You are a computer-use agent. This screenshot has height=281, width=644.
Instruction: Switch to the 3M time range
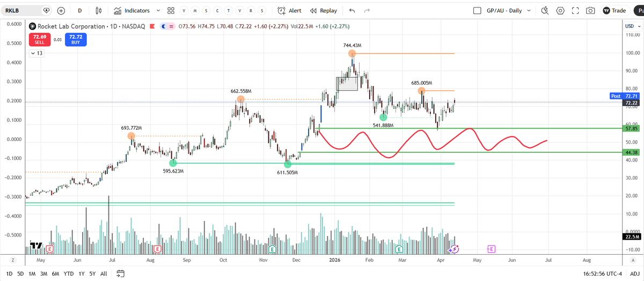[x=43, y=273]
